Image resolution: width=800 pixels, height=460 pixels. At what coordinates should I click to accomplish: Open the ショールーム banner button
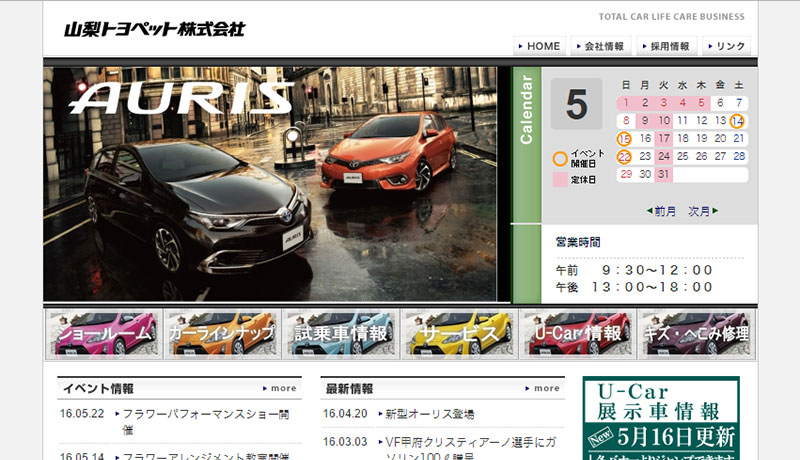[x=104, y=334]
